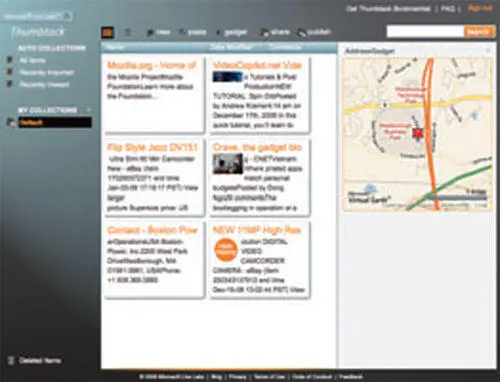500x382 pixels.
Task: Click the orange Search button
Action: [x=479, y=32]
